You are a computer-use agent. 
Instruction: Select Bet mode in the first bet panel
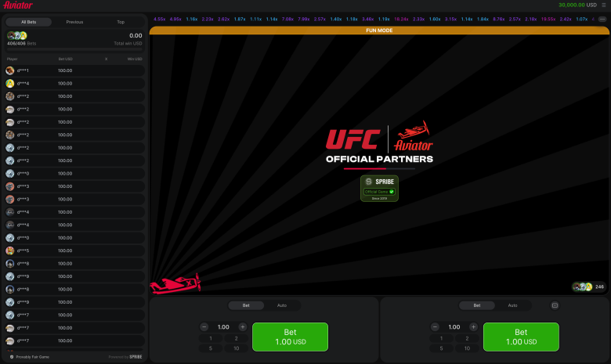pos(246,305)
